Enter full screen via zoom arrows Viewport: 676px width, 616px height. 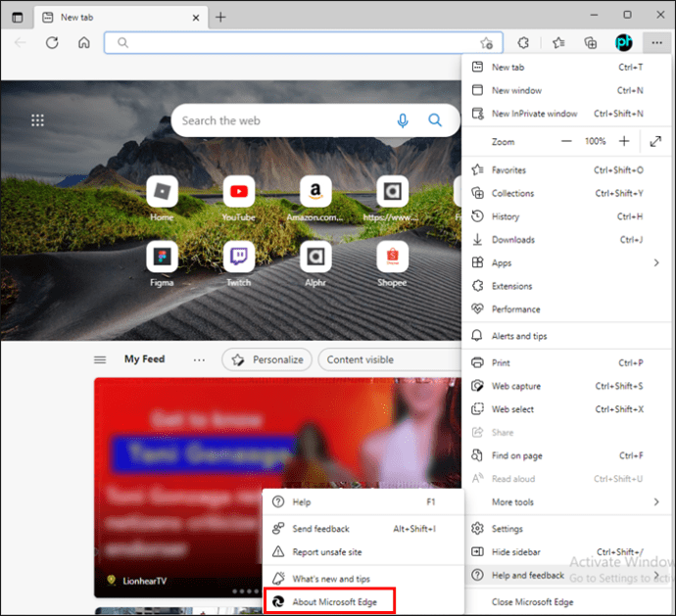click(x=655, y=141)
